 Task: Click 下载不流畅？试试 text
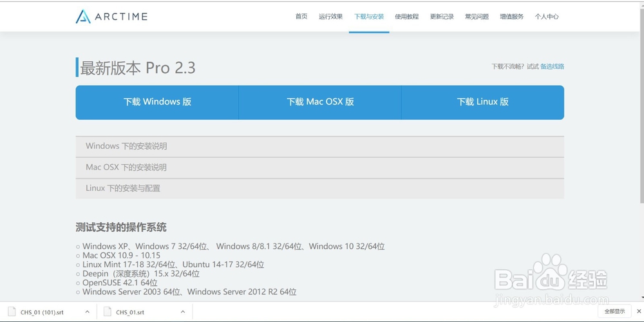pyautogui.click(x=515, y=66)
